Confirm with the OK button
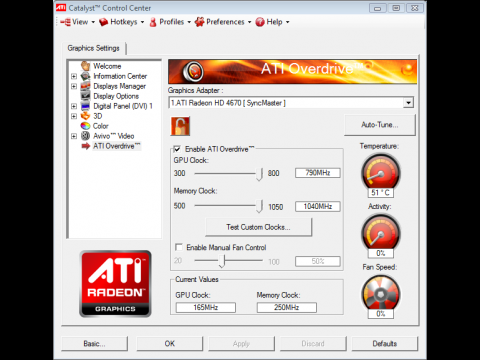The image size is (480, 360). [170, 344]
